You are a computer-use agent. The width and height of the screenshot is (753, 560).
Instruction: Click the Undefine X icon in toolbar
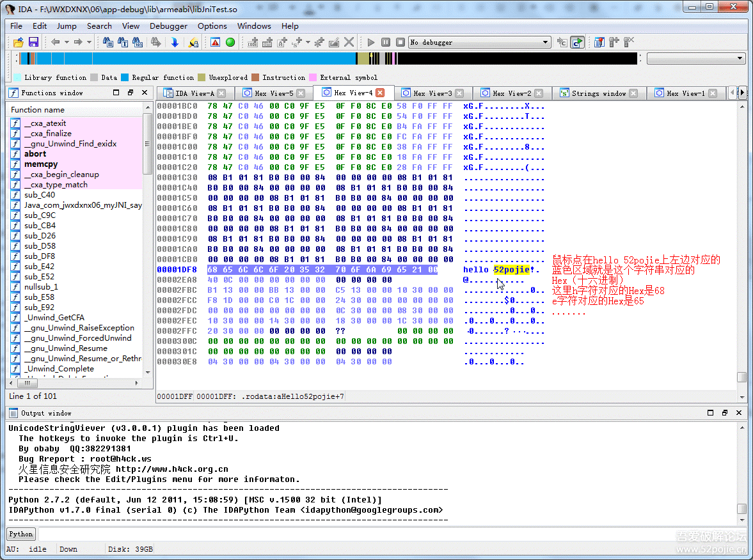pyautogui.click(x=349, y=42)
